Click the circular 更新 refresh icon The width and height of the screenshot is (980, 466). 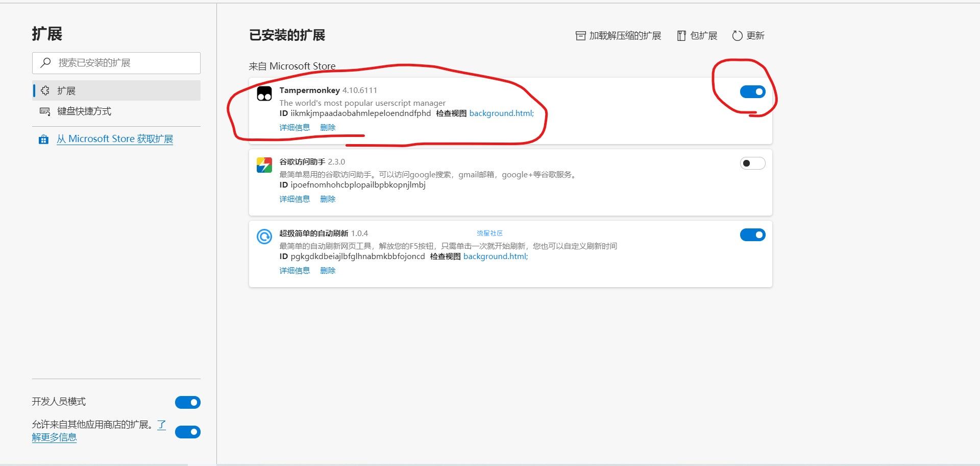tap(737, 36)
